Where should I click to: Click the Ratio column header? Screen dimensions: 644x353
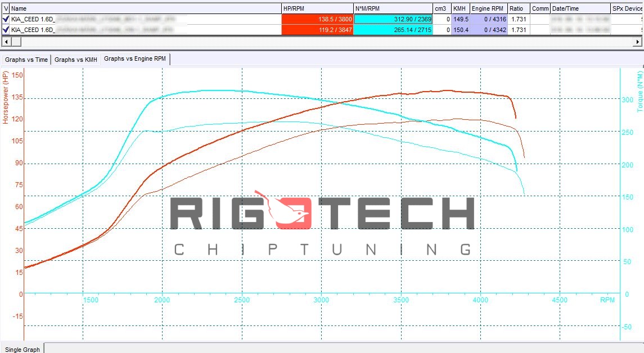(519, 8)
